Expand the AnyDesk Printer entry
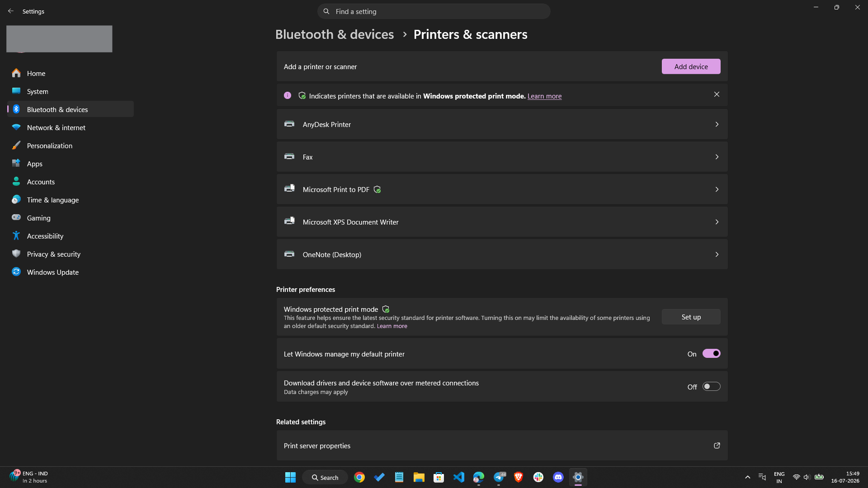 tap(502, 124)
